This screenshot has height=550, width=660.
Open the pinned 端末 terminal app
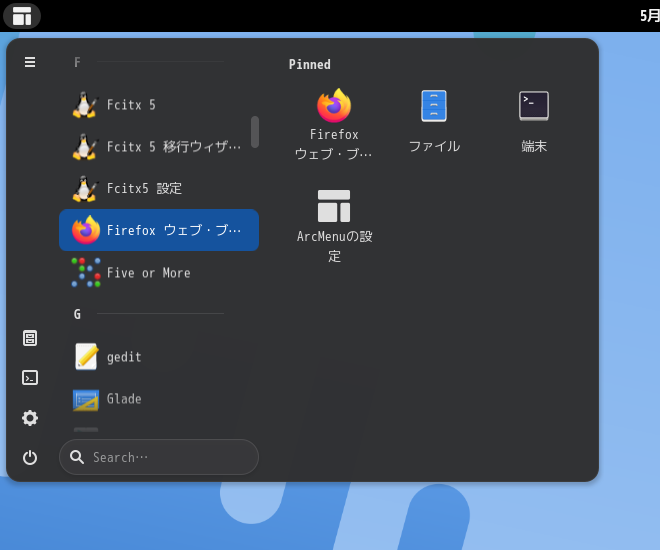click(534, 121)
